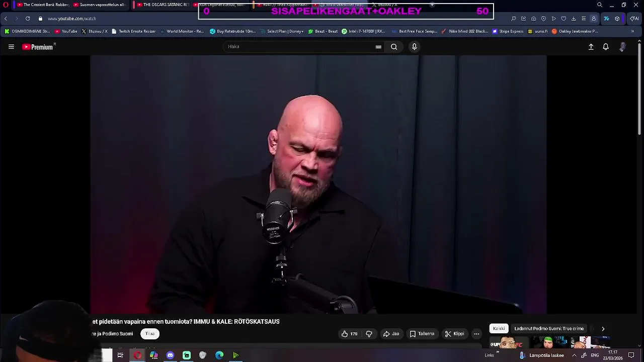Screen dimensions: 644x362
Task: Open Nike Mind 002 Black bookmark
Action: click(464, 31)
